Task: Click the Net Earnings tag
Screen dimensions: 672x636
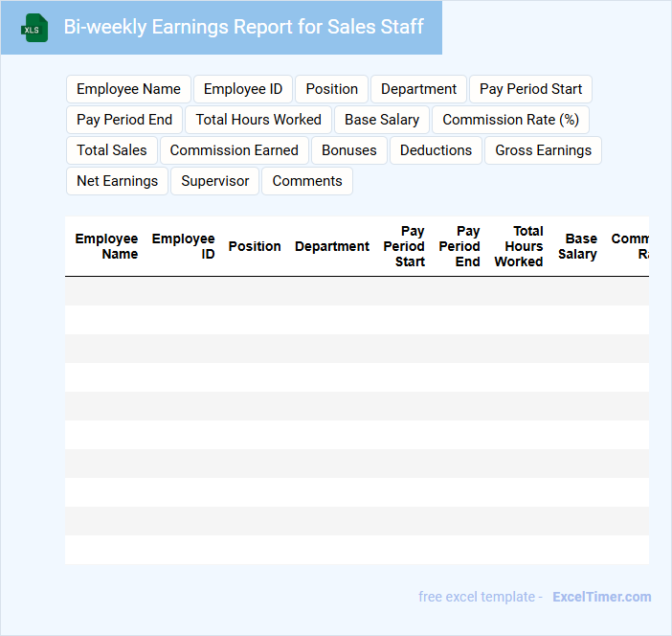Action: click(117, 181)
